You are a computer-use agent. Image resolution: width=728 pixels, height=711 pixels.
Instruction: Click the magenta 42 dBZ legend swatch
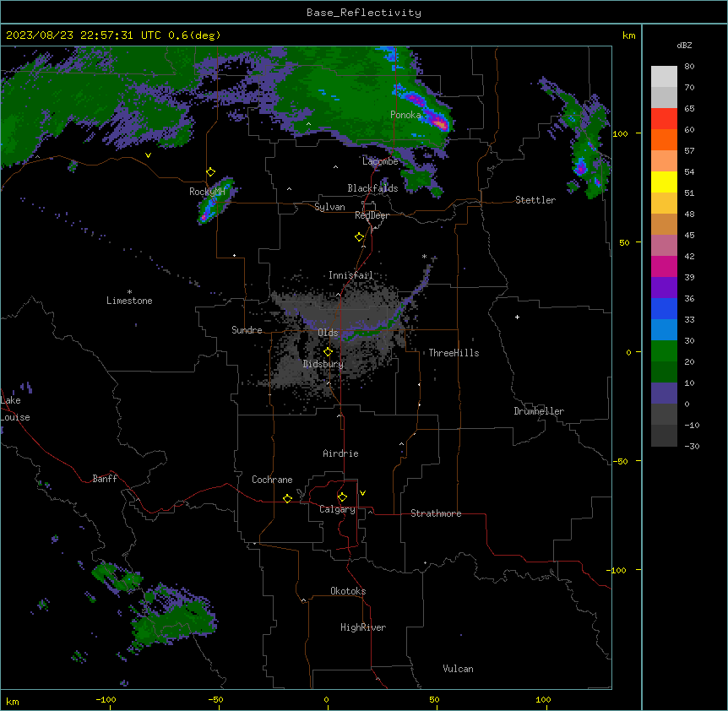(x=664, y=266)
